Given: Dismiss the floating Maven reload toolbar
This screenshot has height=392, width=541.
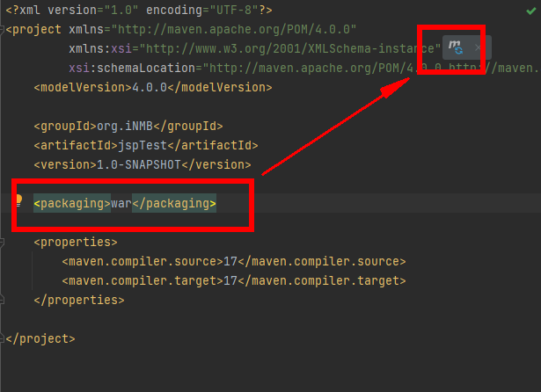Looking at the screenshot, I should (x=478, y=47).
